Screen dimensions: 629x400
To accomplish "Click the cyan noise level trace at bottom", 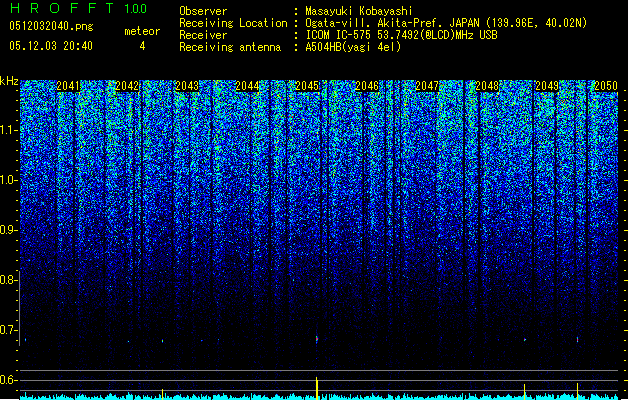I will pos(319,397).
